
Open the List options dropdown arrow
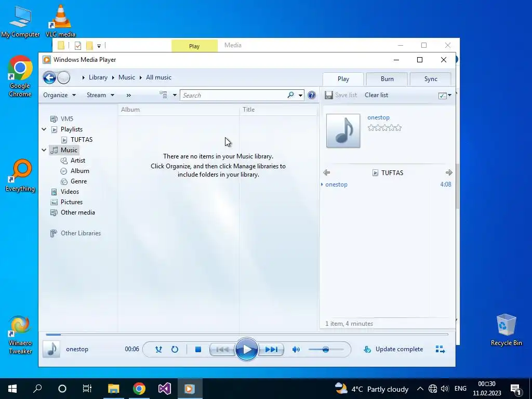pyautogui.click(x=449, y=96)
